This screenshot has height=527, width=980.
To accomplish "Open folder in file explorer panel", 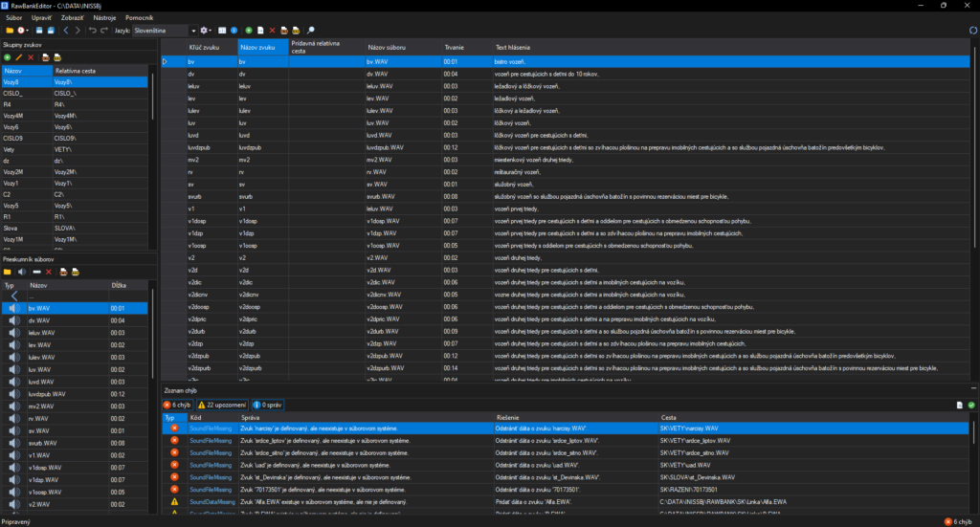I will [x=7, y=273].
